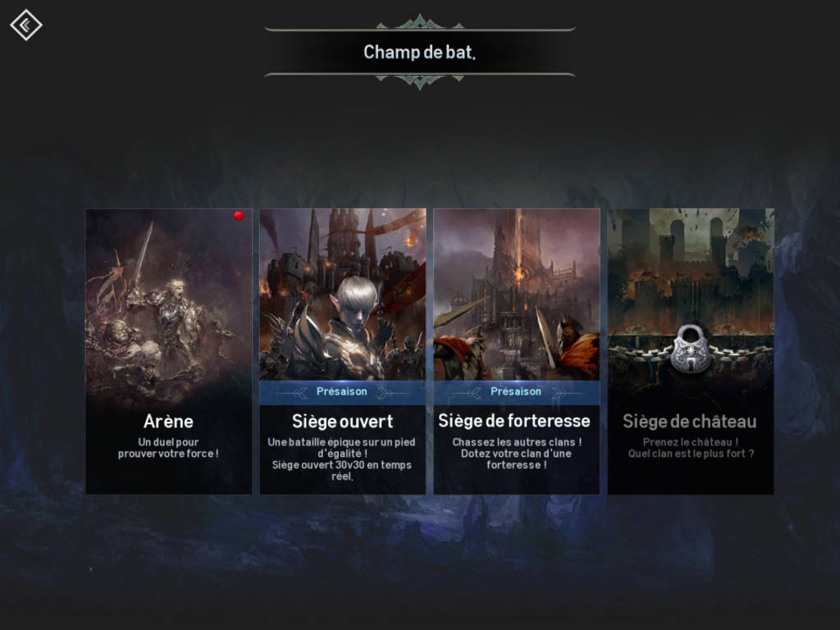The width and height of the screenshot is (840, 630).
Task: Select the Siège ouvert title
Action: point(343,422)
